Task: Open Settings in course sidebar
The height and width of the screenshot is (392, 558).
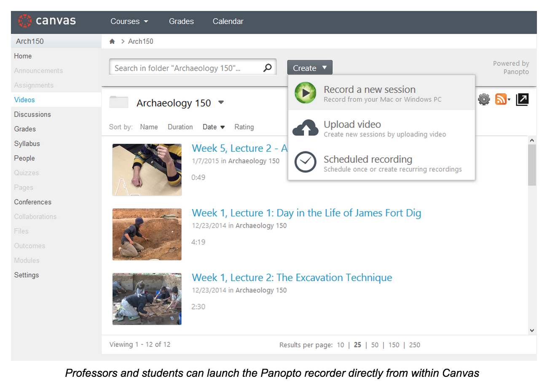Action: point(27,275)
